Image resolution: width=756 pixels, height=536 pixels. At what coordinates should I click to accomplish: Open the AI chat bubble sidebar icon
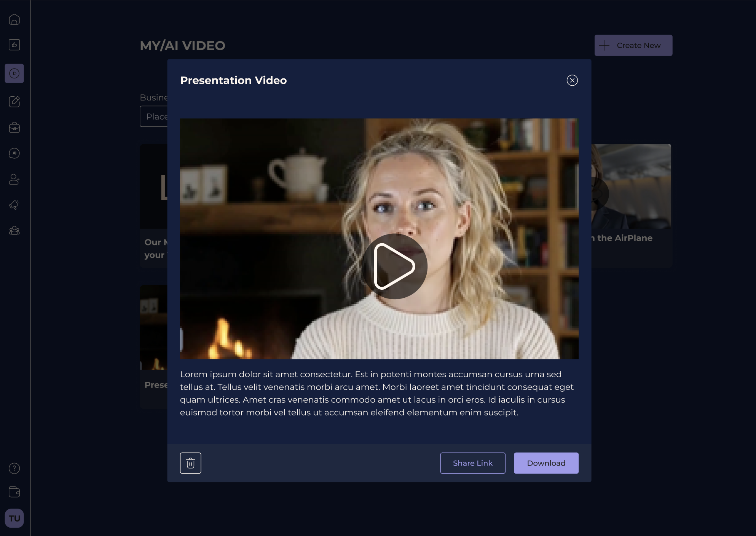coord(14,153)
